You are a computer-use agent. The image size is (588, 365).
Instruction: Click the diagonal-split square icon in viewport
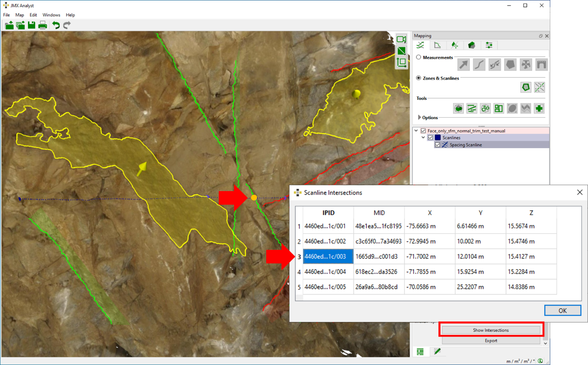pyautogui.click(x=401, y=51)
